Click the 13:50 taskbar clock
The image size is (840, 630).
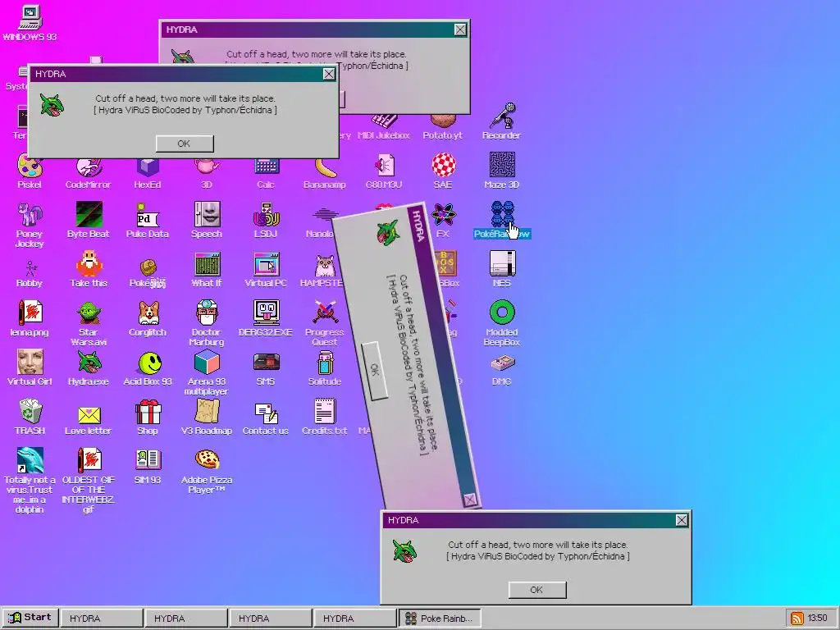coord(818,619)
